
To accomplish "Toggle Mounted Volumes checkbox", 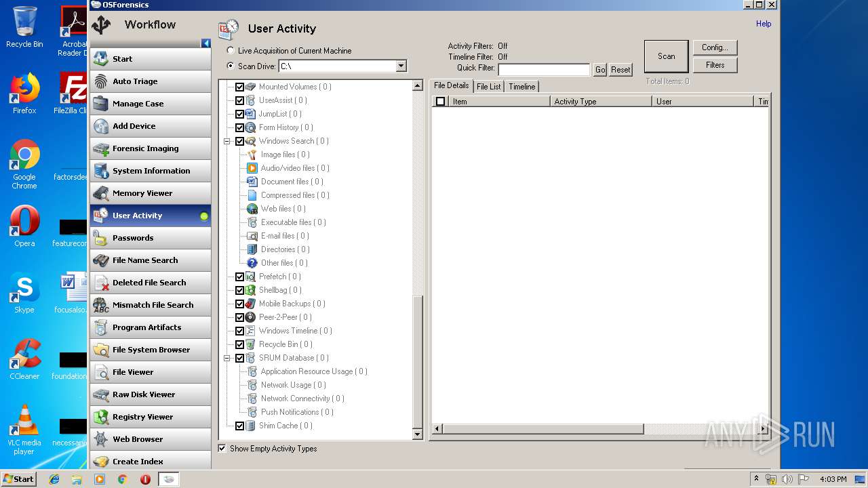I will tap(239, 87).
